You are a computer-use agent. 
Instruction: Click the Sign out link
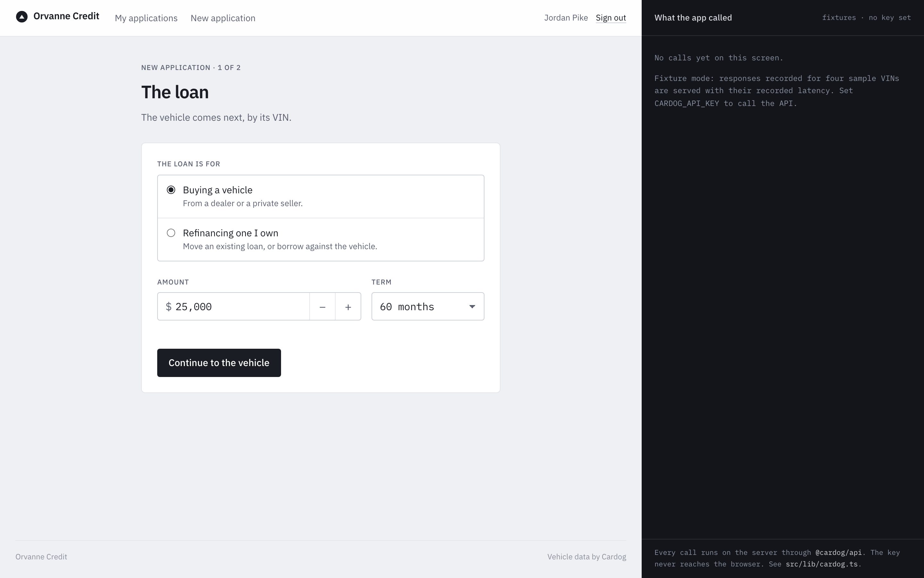[x=611, y=18]
